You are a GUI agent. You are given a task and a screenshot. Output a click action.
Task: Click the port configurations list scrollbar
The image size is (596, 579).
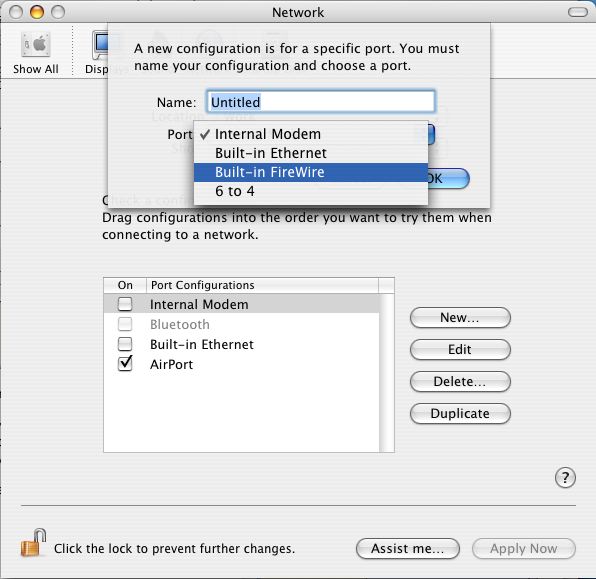point(387,373)
